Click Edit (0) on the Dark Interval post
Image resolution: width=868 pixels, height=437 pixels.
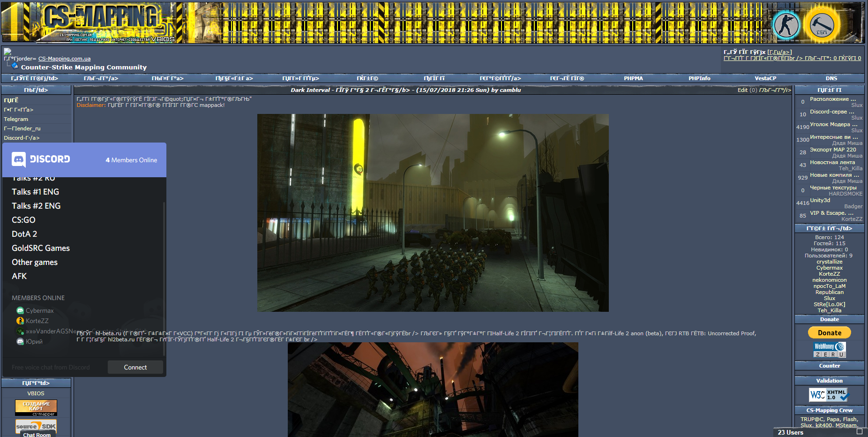tap(747, 90)
